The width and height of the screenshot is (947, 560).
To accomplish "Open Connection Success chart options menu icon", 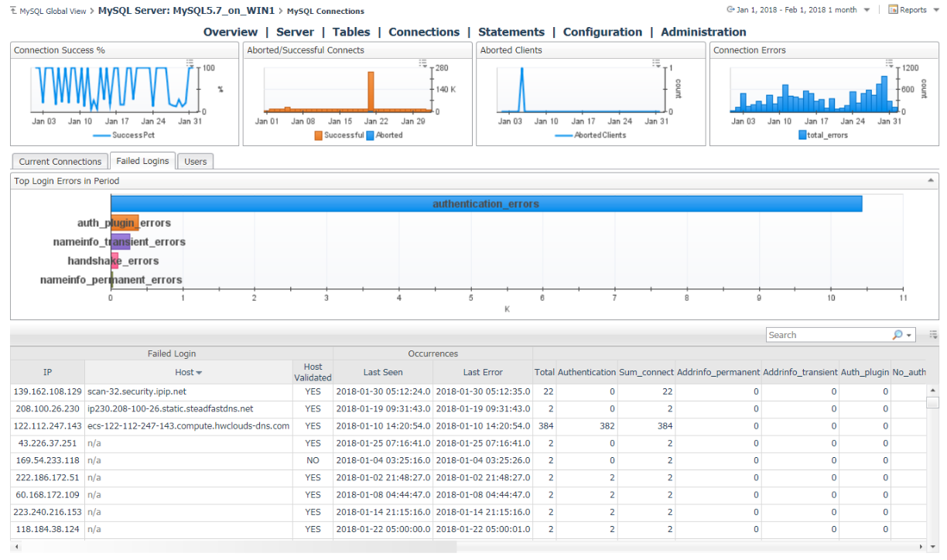I will click(190, 63).
